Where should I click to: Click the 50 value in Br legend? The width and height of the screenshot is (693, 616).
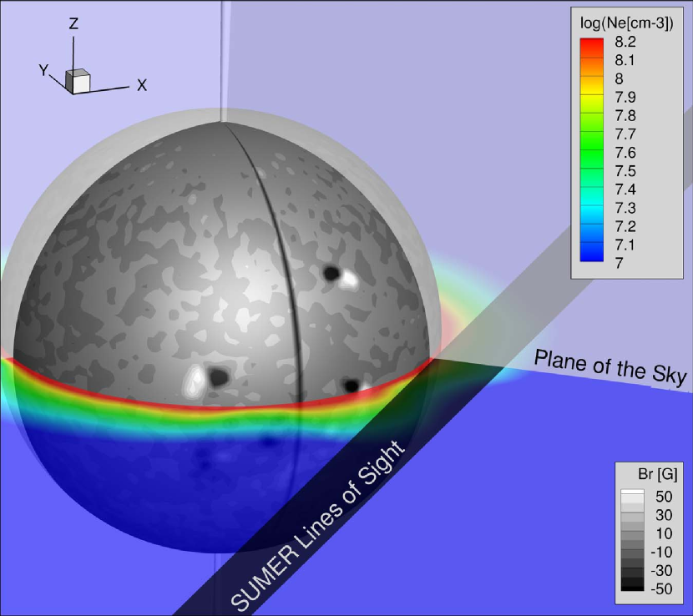click(x=664, y=497)
